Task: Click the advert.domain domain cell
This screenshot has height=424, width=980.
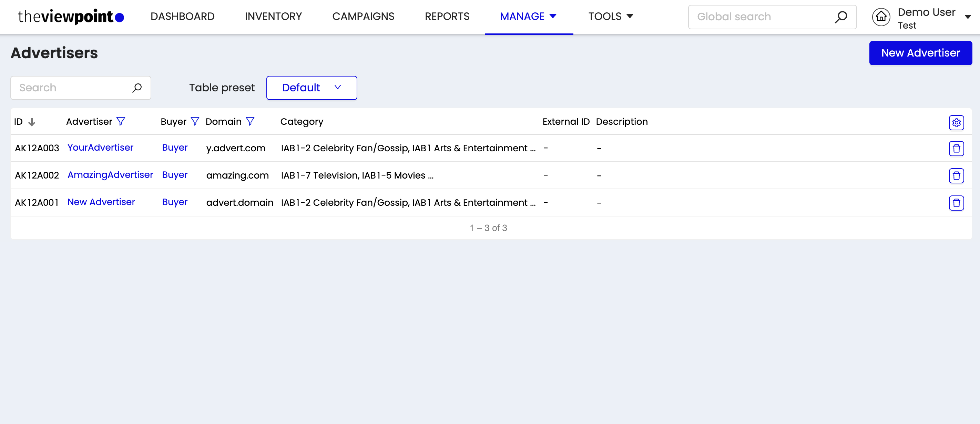Action: tap(240, 203)
